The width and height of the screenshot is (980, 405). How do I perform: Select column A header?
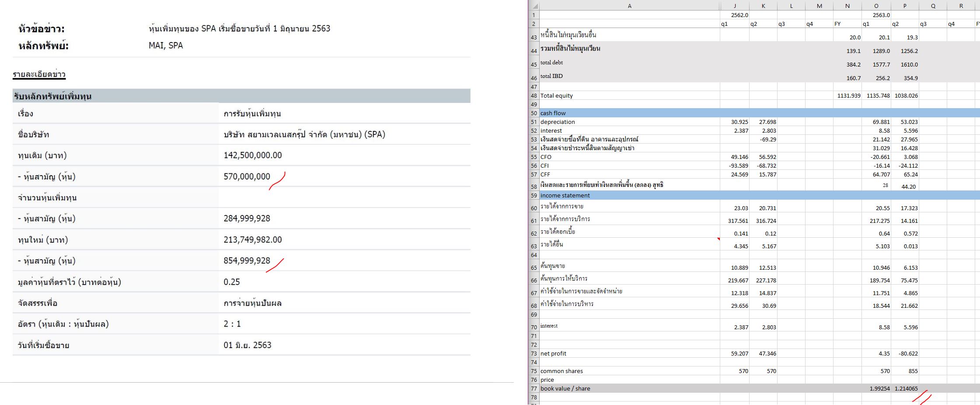point(629,6)
